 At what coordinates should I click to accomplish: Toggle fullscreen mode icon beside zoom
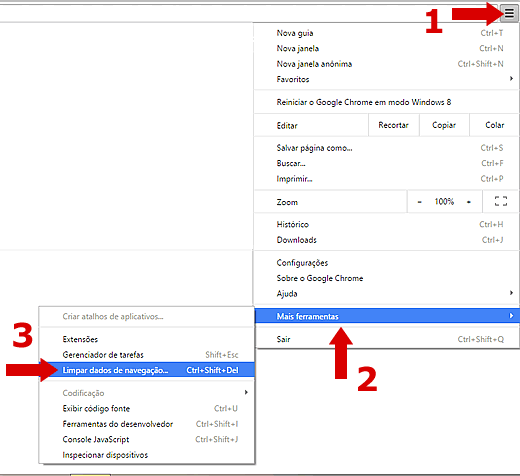coord(501,201)
